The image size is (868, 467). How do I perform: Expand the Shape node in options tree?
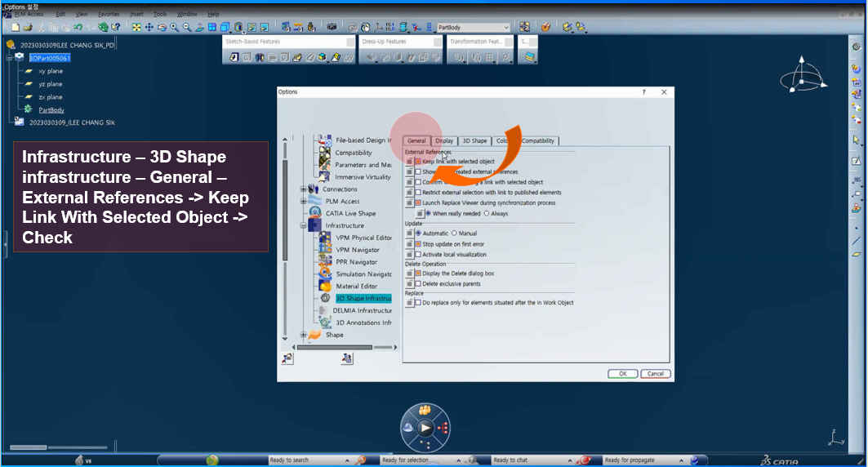304,335
